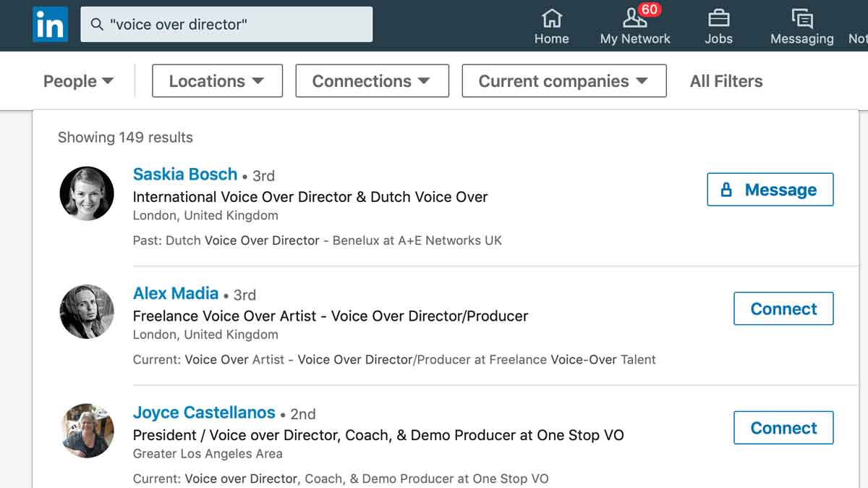Open Saskia Bosch's profile name link
This screenshot has height=488, width=868.
coord(185,174)
